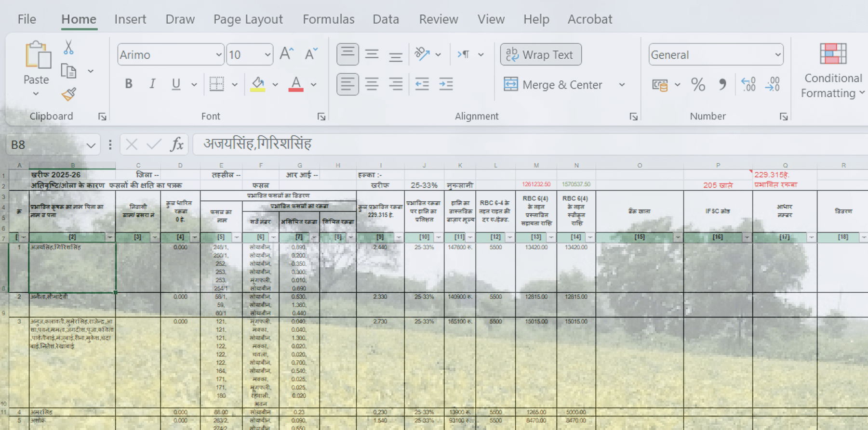Click the Increase Decimal icon
The height and width of the screenshot is (430, 868).
[748, 85]
